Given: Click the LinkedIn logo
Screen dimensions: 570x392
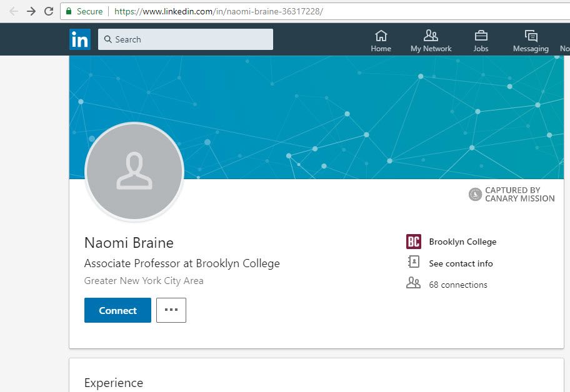Looking at the screenshot, I should [x=80, y=39].
